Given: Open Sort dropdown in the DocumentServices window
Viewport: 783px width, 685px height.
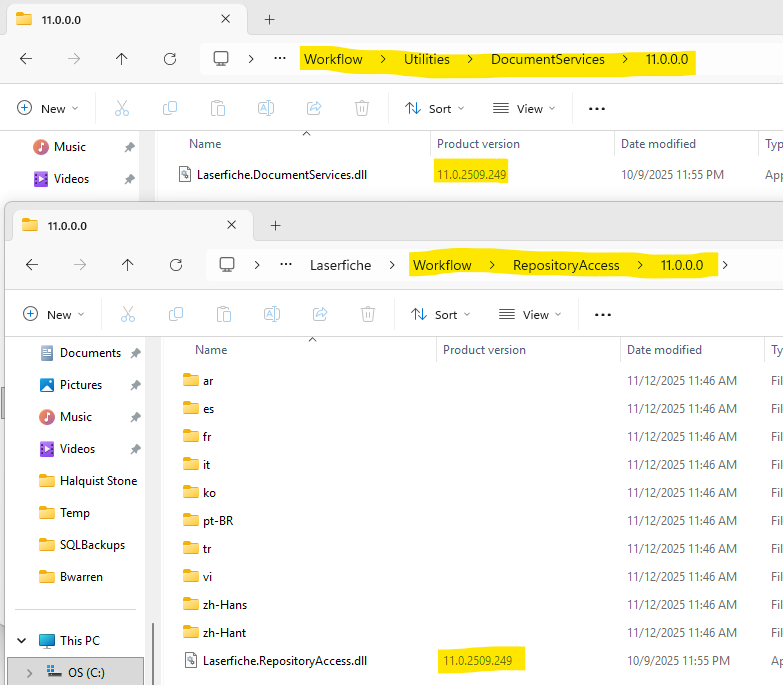Looking at the screenshot, I should [x=434, y=108].
